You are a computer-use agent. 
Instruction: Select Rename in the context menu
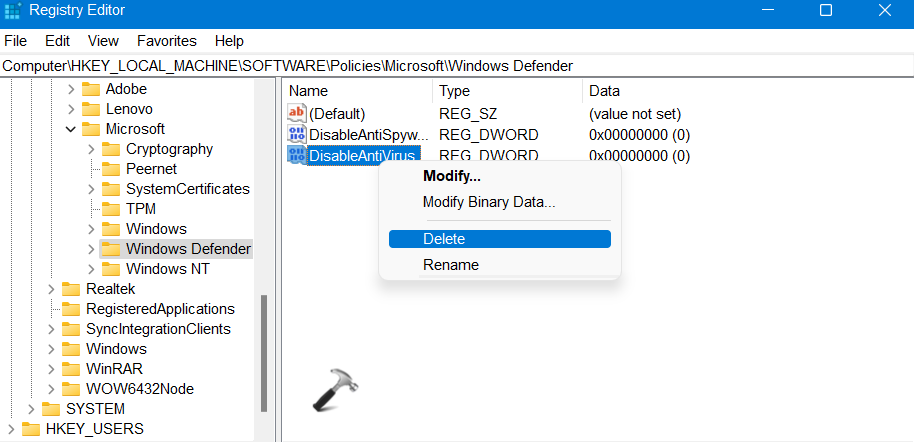tap(450, 265)
